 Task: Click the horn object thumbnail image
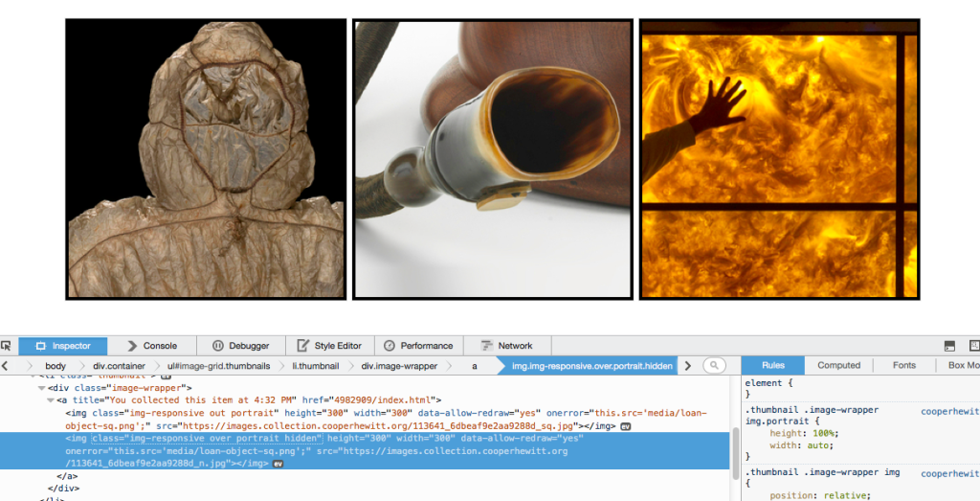pos(493,159)
